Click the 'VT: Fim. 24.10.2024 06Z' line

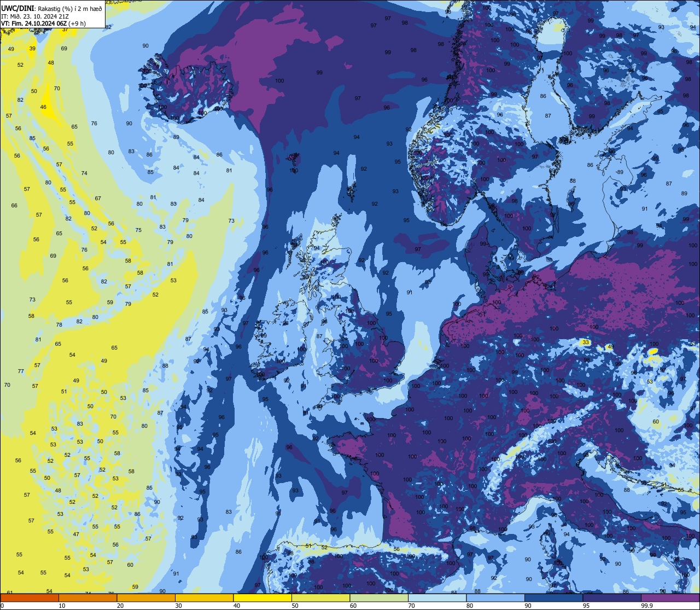[34, 24]
